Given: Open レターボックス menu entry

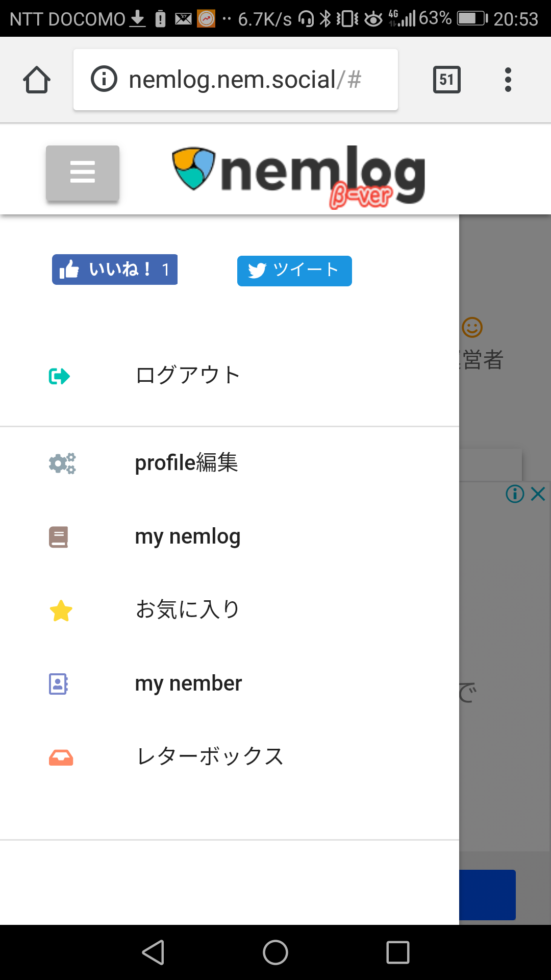Looking at the screenshot, I should (x=210, y=757).
